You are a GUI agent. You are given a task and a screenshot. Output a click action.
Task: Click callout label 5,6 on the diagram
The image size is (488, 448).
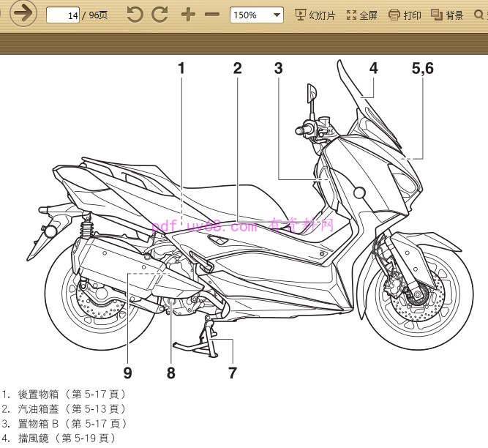tap(422, 69)
